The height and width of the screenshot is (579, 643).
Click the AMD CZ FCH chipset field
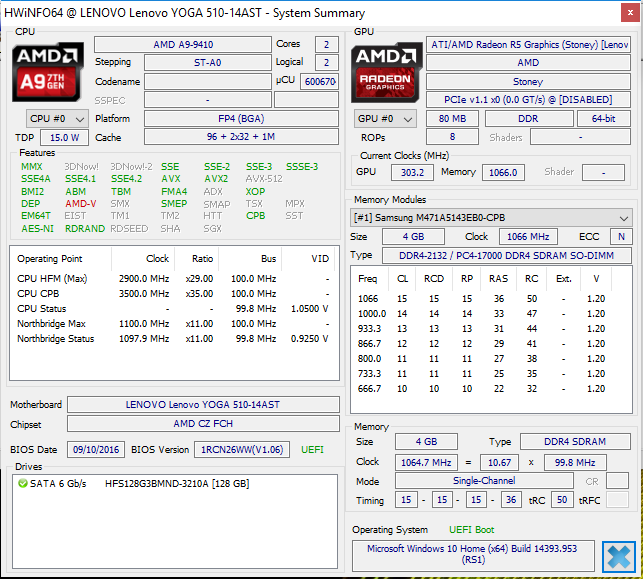point(203,424)
